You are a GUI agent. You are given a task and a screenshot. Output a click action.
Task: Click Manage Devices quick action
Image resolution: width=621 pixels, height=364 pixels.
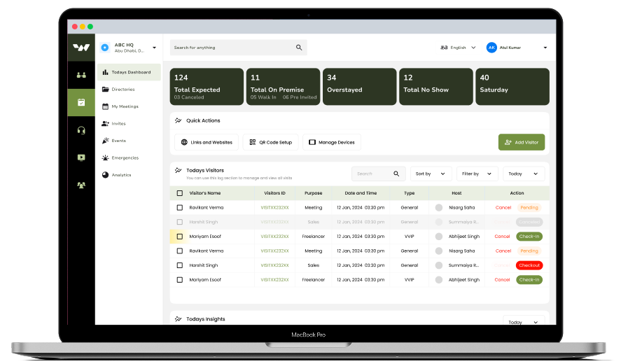point(331,142)
